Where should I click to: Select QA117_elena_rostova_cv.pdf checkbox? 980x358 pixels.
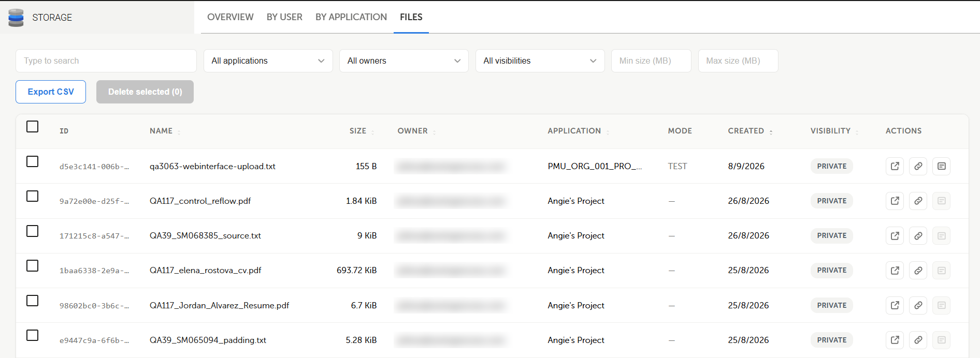[x=32, y=265]
